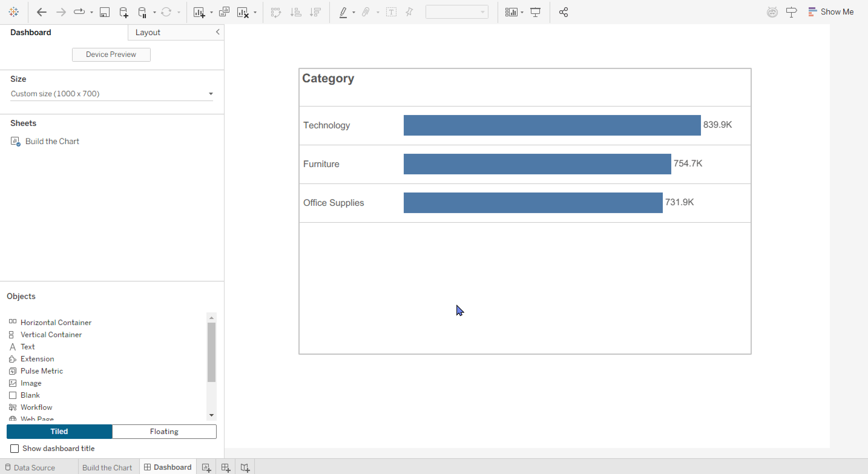Swap rows and columns icon

276,12
